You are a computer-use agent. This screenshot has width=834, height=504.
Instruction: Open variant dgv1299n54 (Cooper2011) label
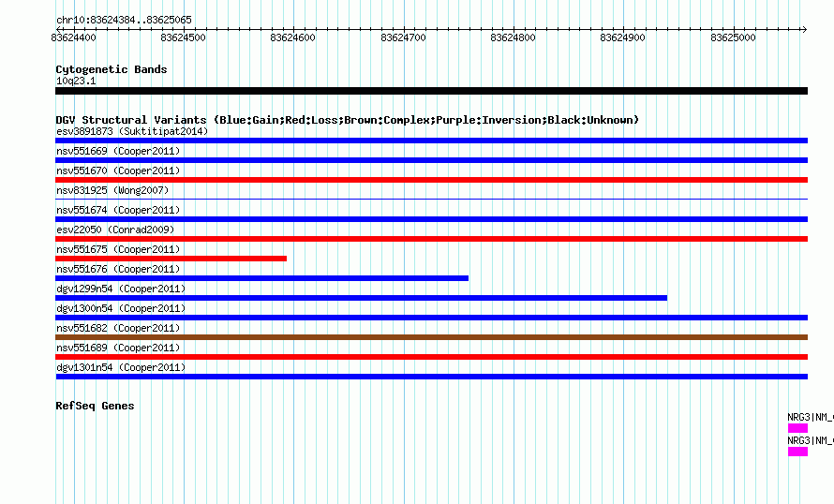pos(121,289)
